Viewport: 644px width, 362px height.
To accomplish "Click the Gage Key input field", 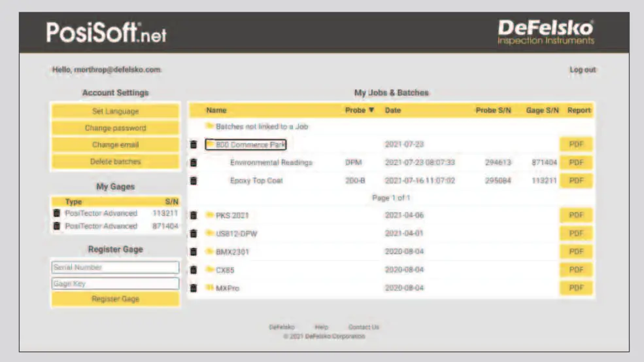I will pos(116,283).
